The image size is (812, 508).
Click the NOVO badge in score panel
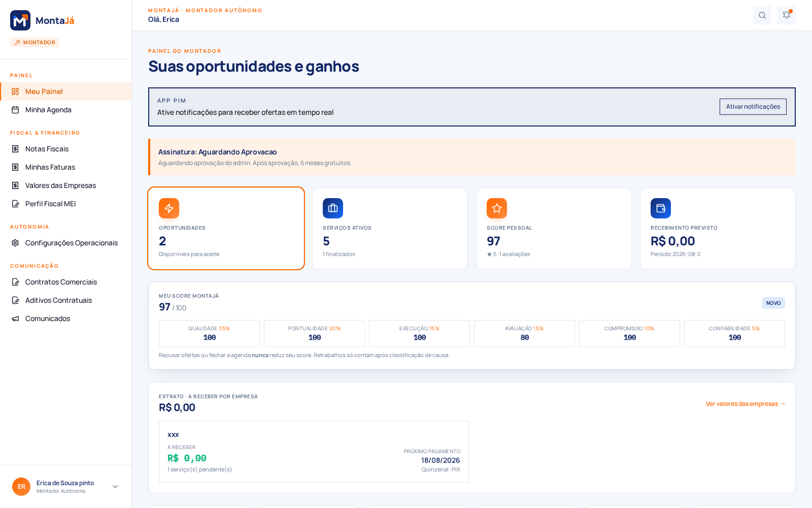tap(773, 303)
